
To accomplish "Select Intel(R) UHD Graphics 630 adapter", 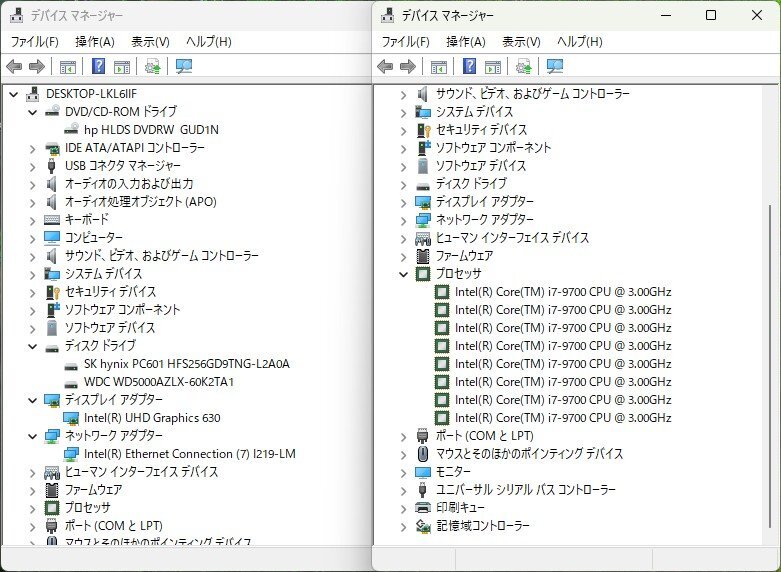I will tap(152, 418).
